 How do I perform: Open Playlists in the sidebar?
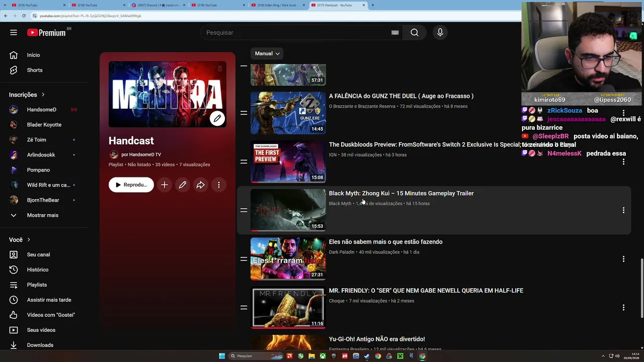[37, 285]
